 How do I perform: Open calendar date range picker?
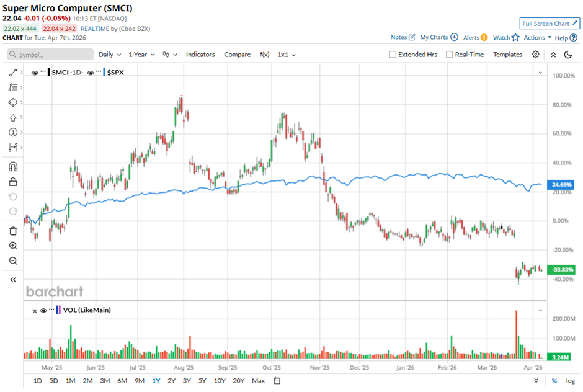pyautogui.click(x=277, y=380)
